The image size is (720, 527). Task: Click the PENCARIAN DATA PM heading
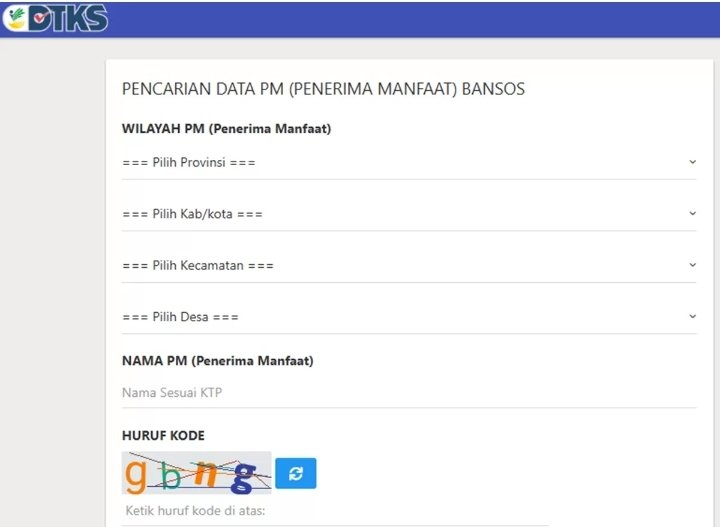click(x=323, y=89)
